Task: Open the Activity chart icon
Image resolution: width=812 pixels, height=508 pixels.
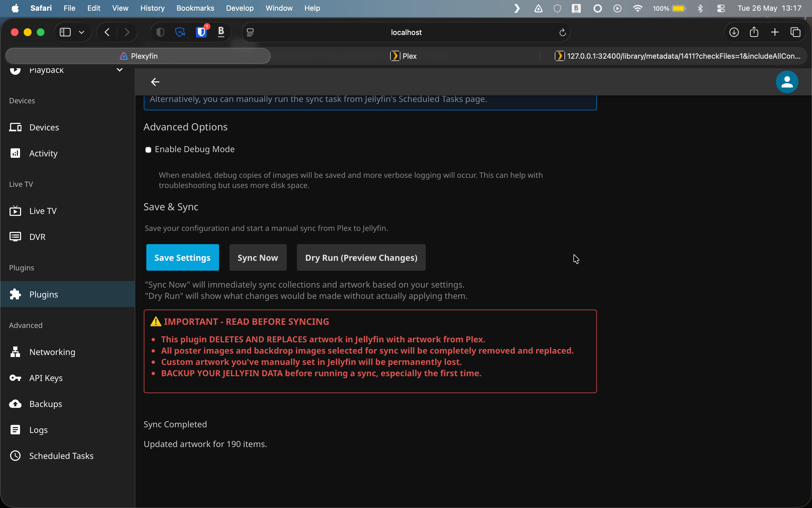Action: [15, 153]
